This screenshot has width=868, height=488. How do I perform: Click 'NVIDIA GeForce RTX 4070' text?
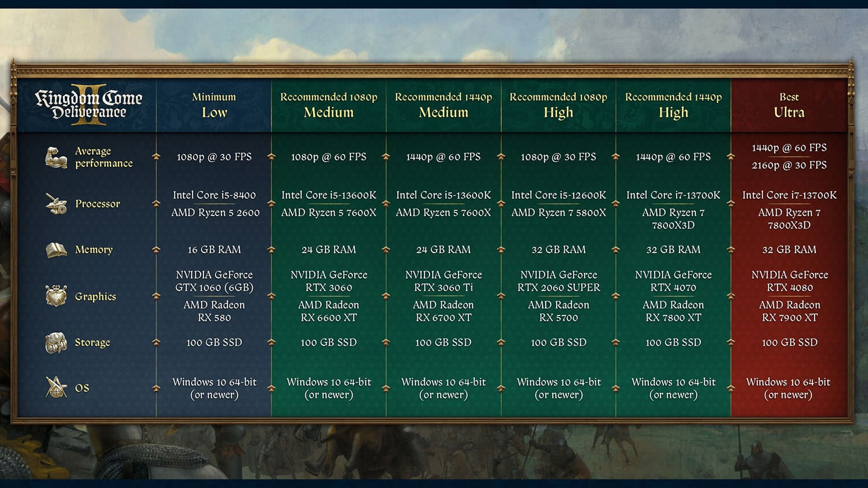673,281
